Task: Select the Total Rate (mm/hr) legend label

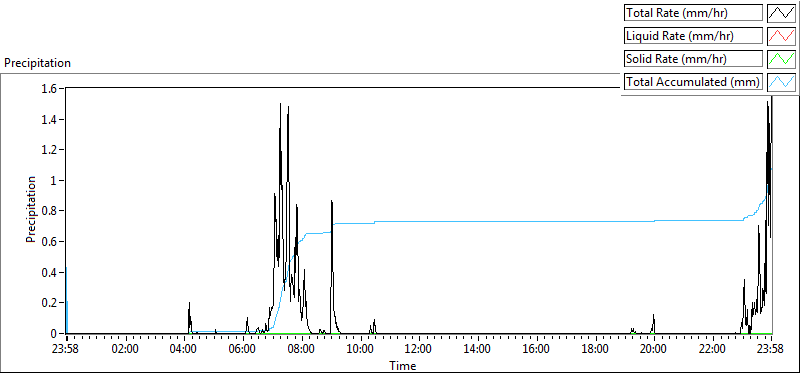Action: [x=676, y=13]
